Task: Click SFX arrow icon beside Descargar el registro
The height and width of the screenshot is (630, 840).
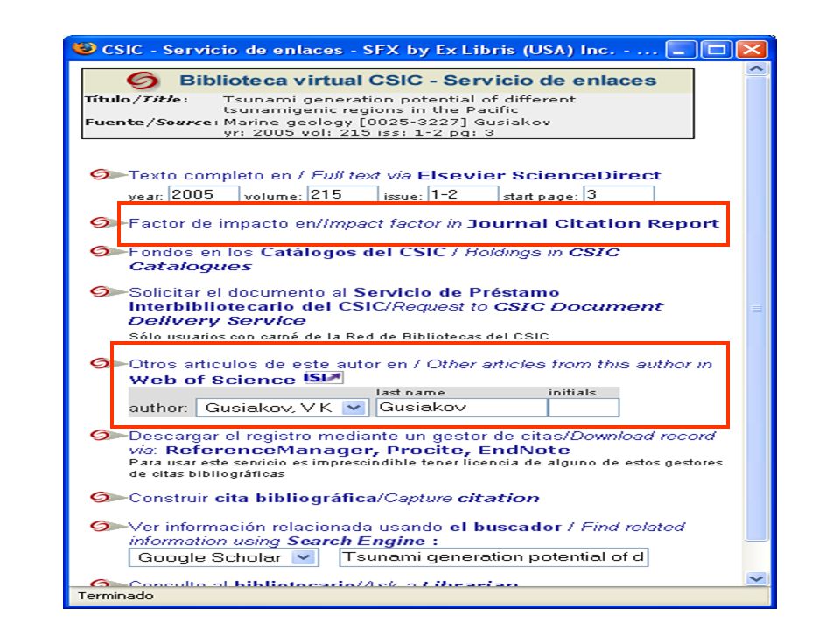Action: (107, 436)
